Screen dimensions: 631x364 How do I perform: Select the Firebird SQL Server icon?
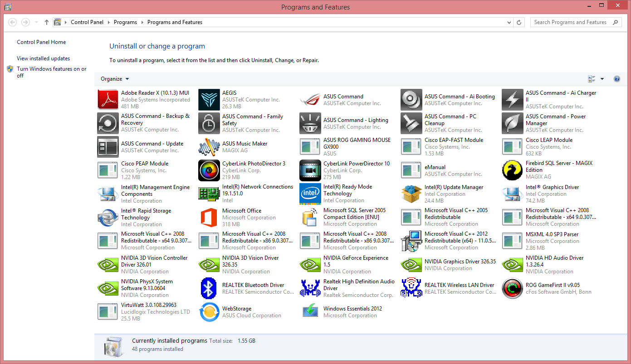(513, 170)
